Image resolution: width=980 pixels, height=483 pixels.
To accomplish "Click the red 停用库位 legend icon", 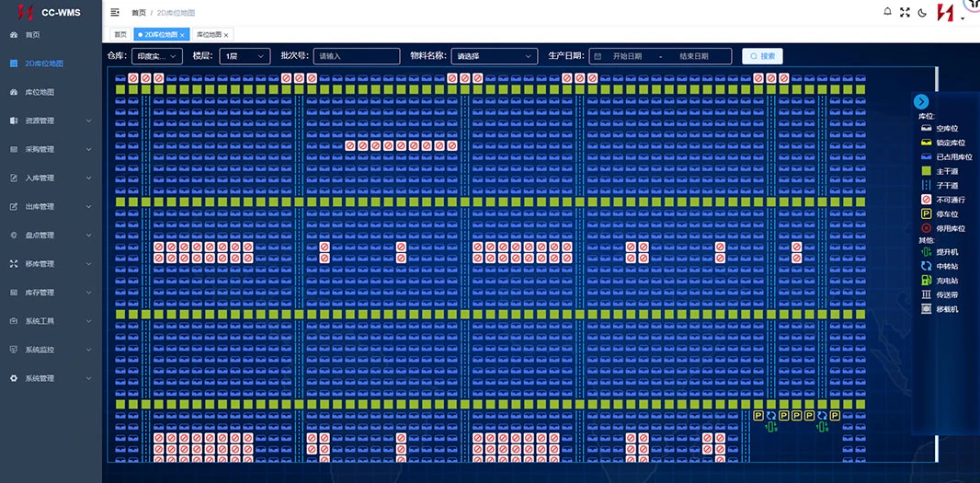I will click(x=927, y=228).
